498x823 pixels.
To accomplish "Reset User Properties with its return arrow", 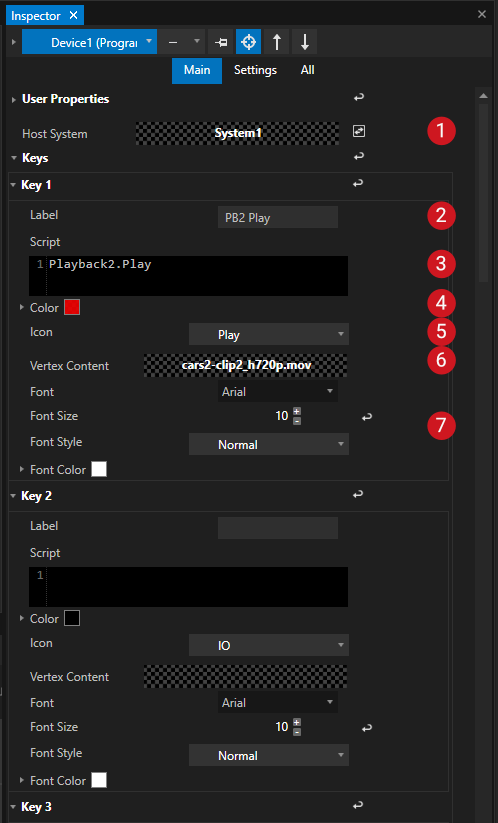I will tap(359, 97).
